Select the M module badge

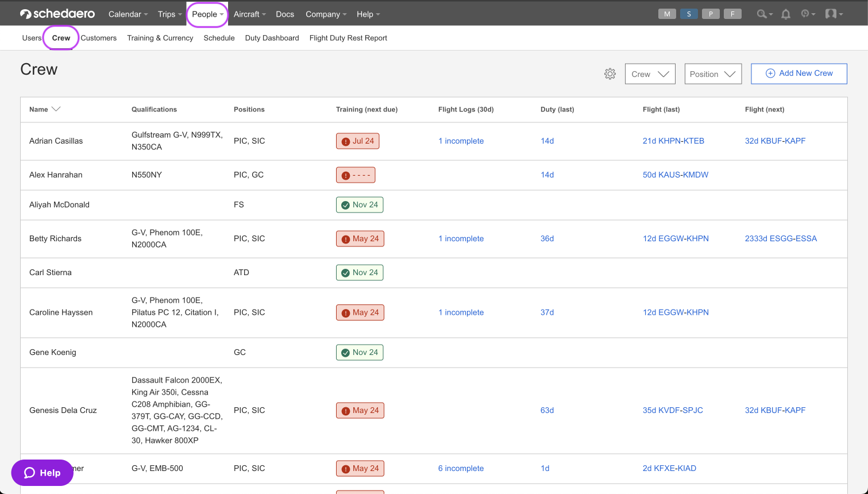(667, 14)
